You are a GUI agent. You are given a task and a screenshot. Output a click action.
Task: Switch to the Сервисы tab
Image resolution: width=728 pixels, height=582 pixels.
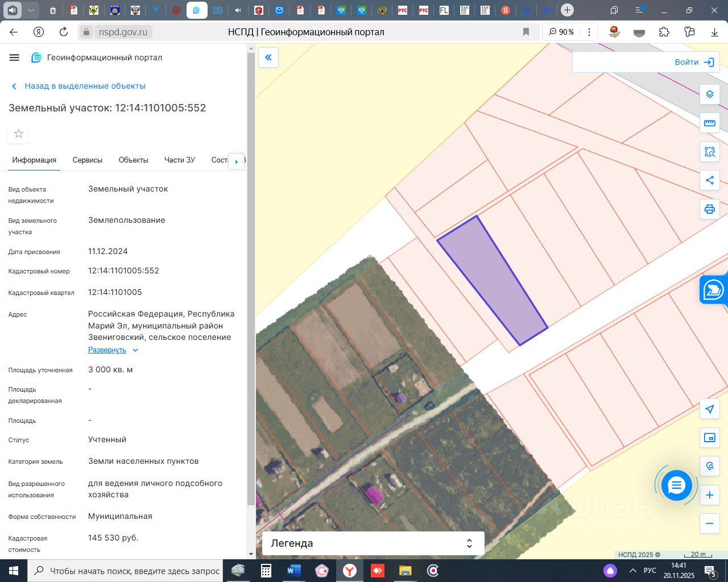point(88,160)
